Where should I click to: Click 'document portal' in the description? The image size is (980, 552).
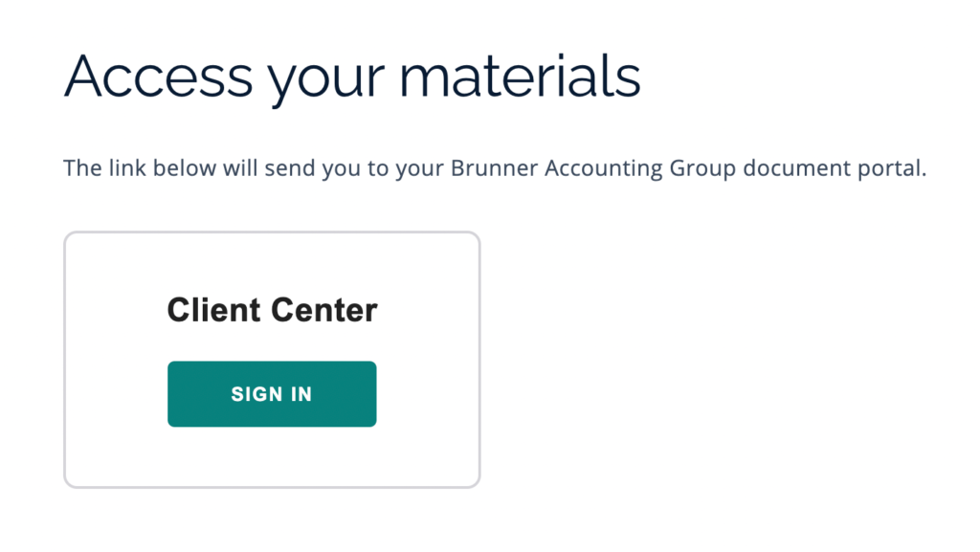(x=835, y=168)
